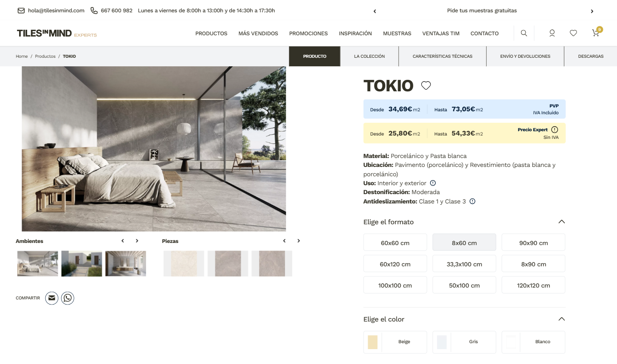Screen dimensions: 617x364
Task: Select the Beige color swatch
Action: (x=395, y=342)
